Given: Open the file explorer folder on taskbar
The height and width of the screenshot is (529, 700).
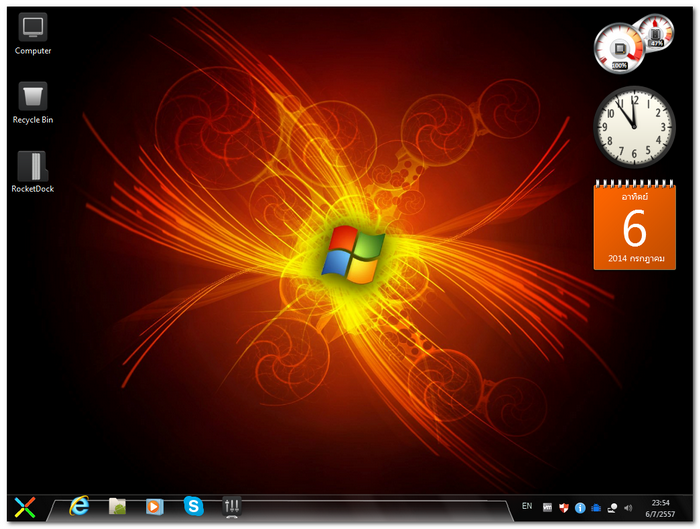Looking at the screenshot, I should point(117,506).
